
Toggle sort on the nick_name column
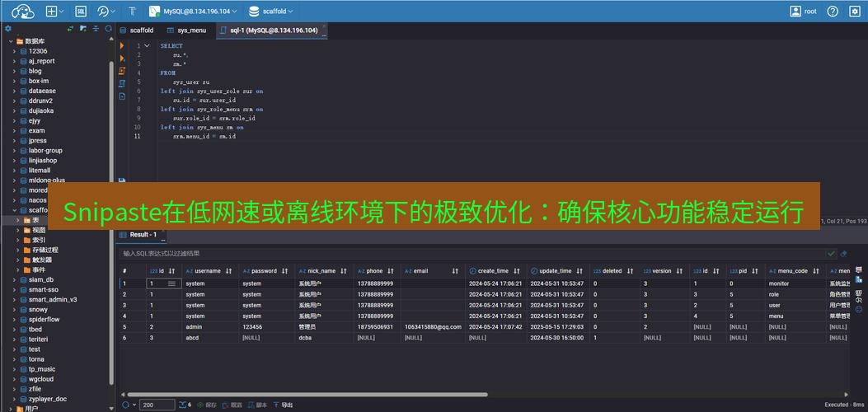[x=343, y=271]
